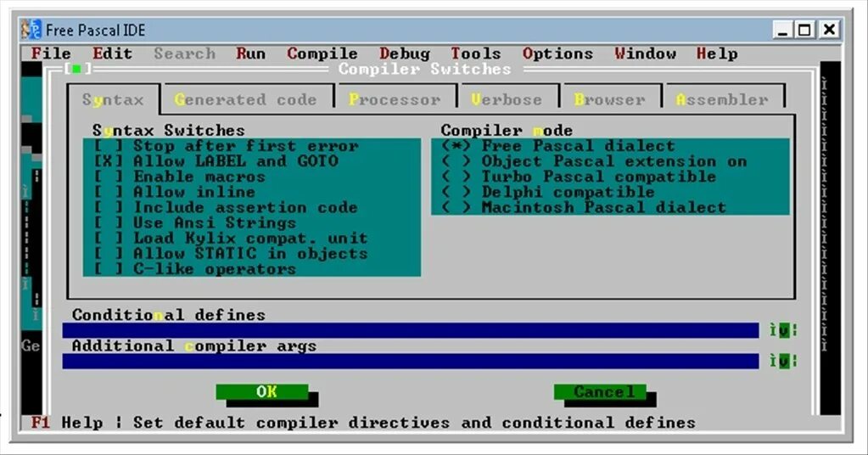Screen dimensions: 868x455
Task: Close the Free Pascal IDE window
Action: coord(829,30)
